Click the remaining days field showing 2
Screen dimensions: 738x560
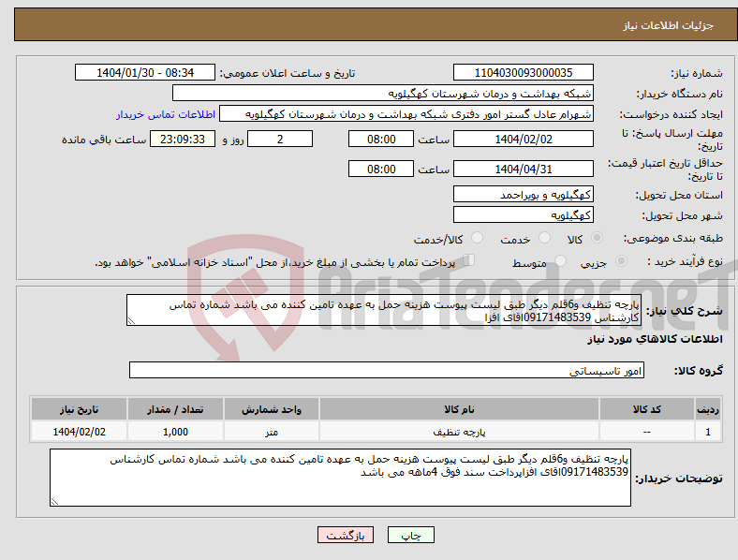[280, 140]
